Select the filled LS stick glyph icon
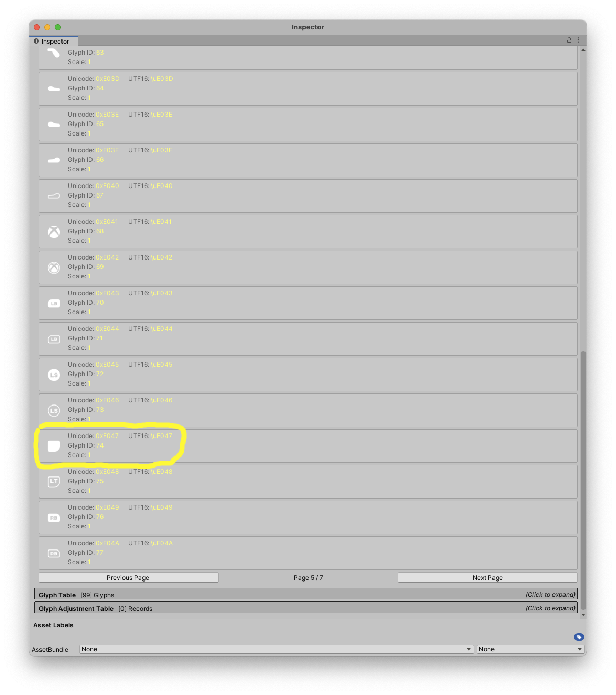The height and width of the screenshot is (695, 616). point(54,375)
